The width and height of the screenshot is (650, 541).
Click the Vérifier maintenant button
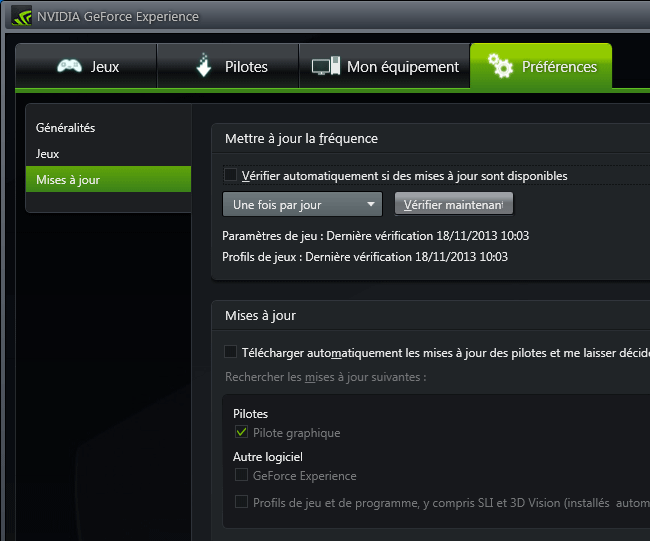pos(454,204)
